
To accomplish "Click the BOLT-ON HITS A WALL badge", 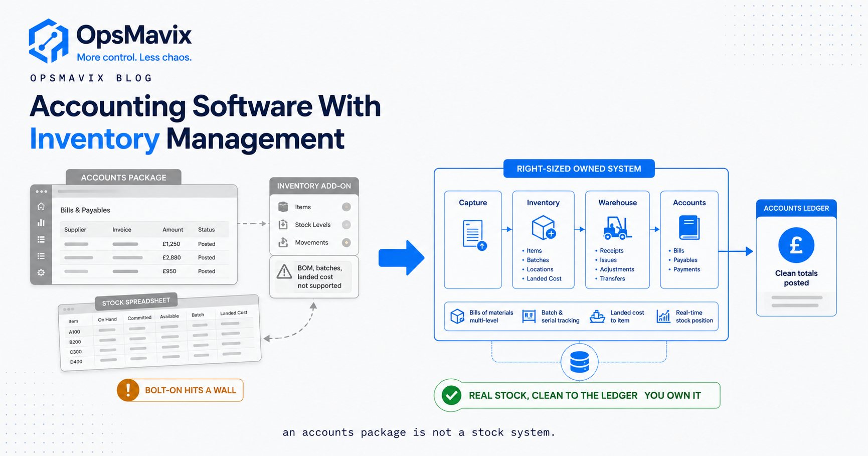I will (180, 390).
